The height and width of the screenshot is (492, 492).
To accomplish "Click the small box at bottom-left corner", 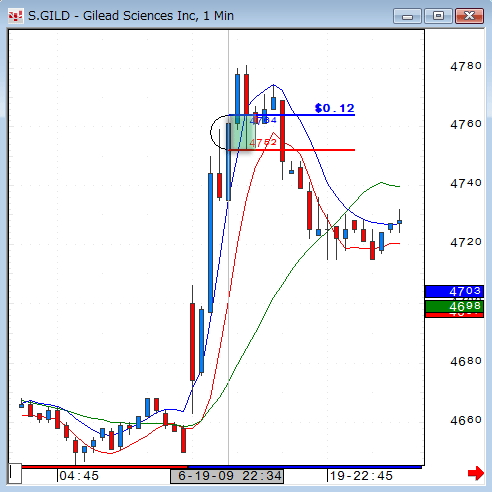I will (15, 473).
